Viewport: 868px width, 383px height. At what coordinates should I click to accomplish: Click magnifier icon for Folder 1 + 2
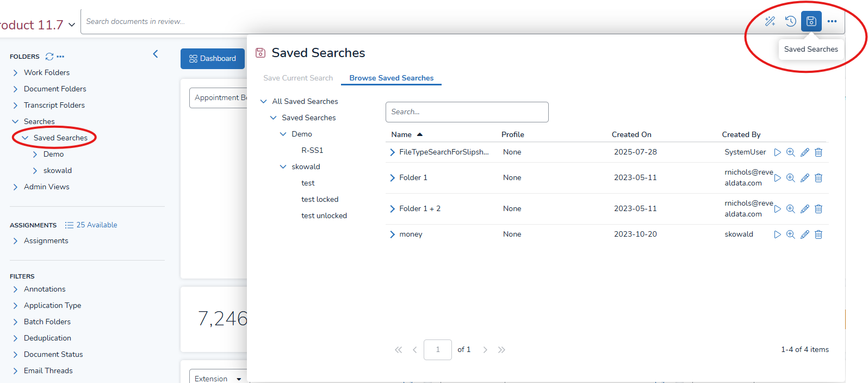tap(791, 209)
